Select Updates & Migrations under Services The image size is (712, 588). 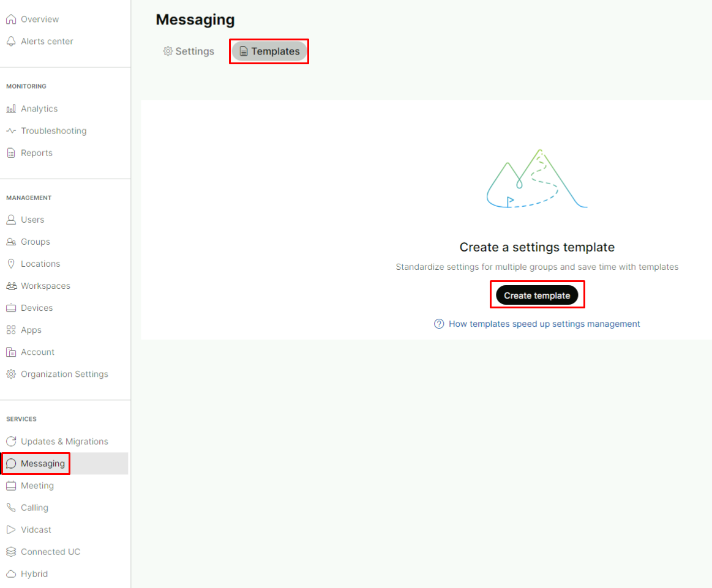pos(64,442)
